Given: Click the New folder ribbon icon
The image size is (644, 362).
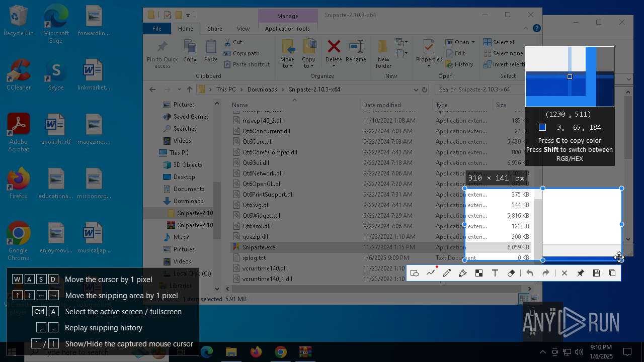Looking at the screenshot, I should pos(383,47).
